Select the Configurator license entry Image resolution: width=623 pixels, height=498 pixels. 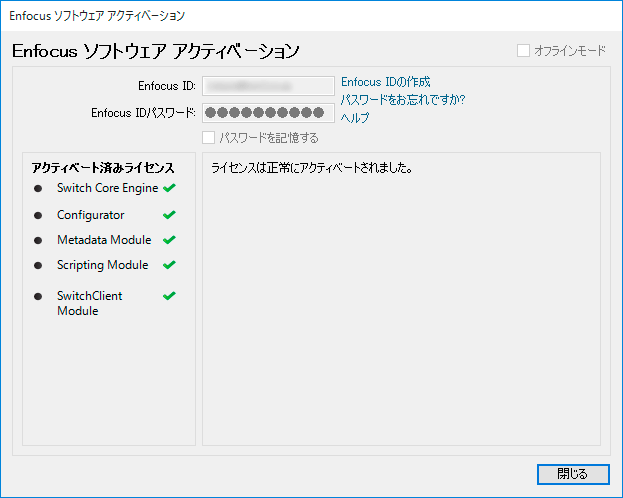91,215
